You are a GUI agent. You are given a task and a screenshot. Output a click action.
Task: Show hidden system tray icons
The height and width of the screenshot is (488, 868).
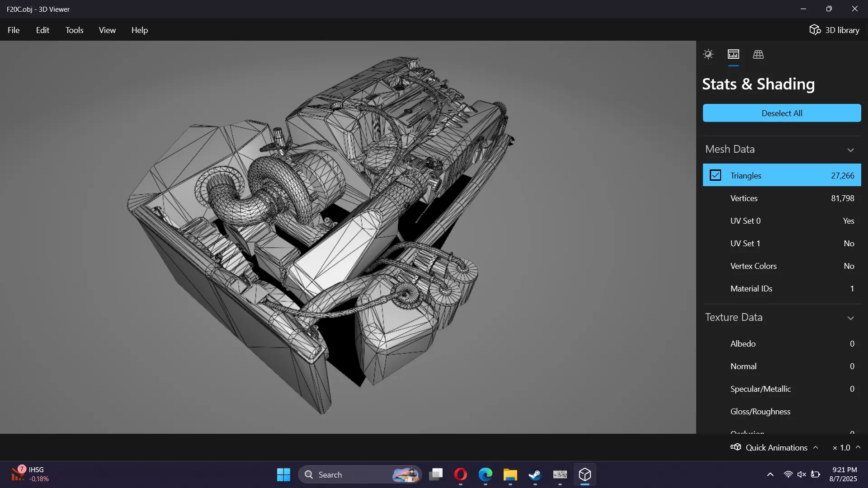[770, 474]
